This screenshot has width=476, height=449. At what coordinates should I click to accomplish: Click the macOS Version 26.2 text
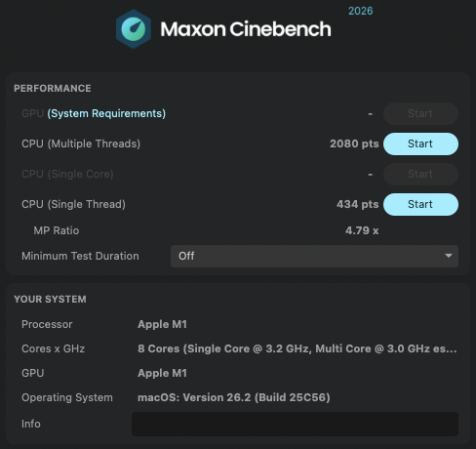[234, 397]
